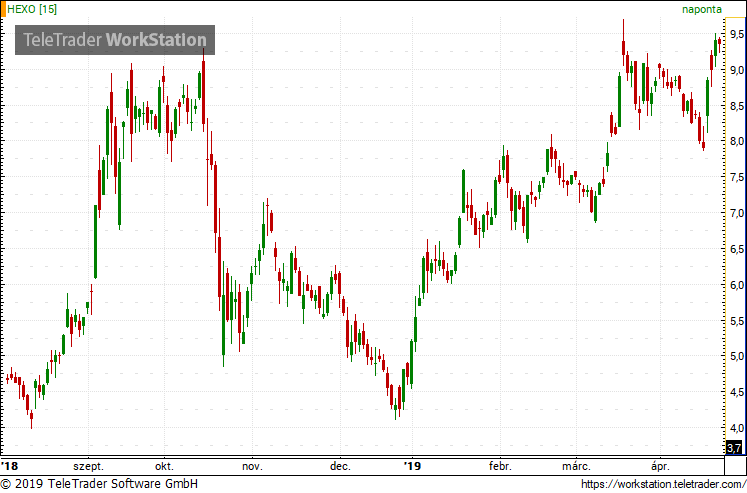Viewport: 747px width, 493px height.
Task: Click the szept. month label
Action: (88, 466)
